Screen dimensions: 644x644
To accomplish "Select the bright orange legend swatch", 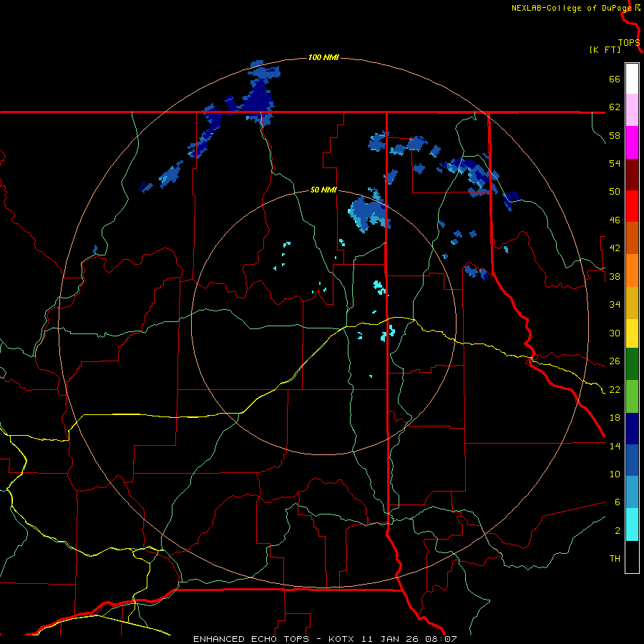I will tap(632, 270).
